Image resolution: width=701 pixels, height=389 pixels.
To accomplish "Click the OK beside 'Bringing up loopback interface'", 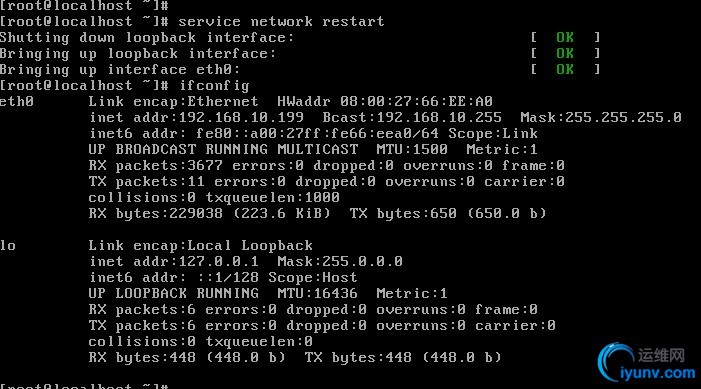I will coord(565,54).
